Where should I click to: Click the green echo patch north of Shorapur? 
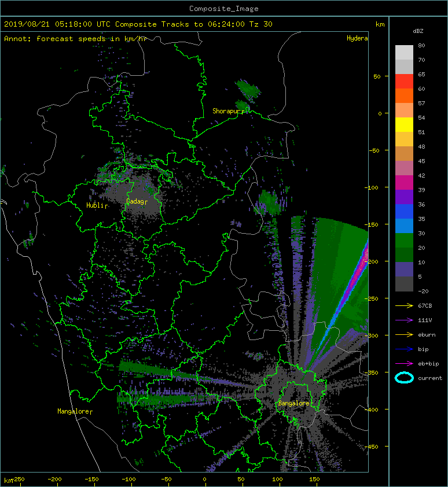click(x=248, y=88)
